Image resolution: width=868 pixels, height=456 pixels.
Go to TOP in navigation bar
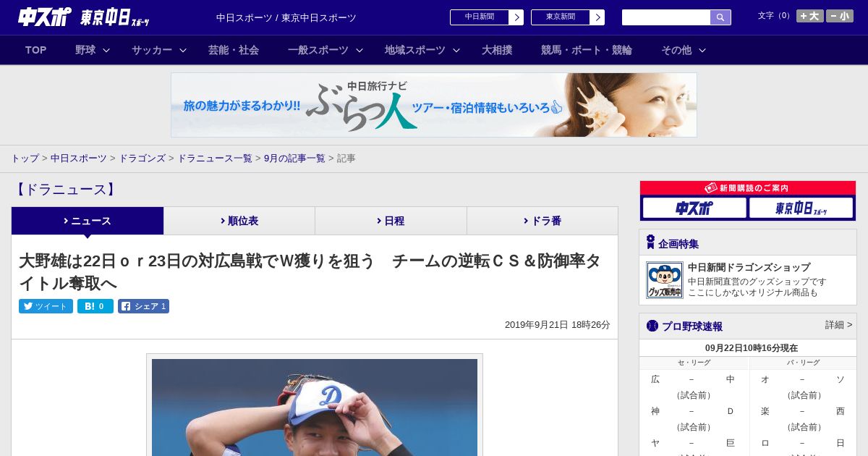coord(36,50)
